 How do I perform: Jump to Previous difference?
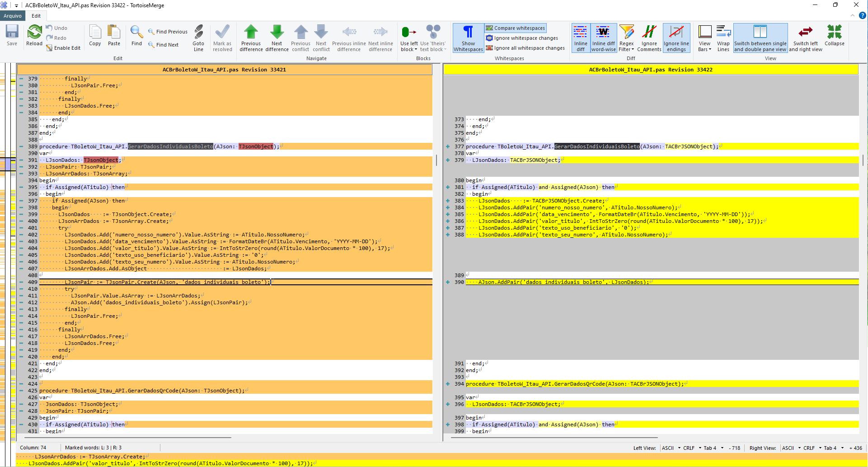251,38
